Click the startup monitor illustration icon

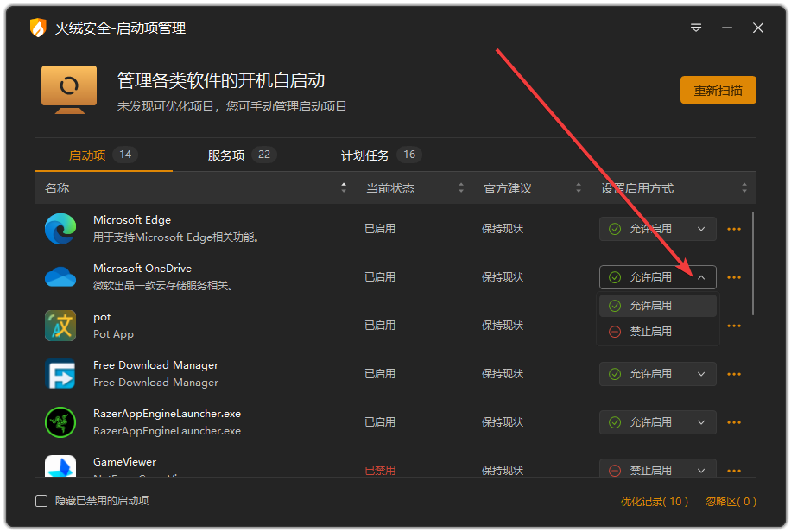(69, 89)
